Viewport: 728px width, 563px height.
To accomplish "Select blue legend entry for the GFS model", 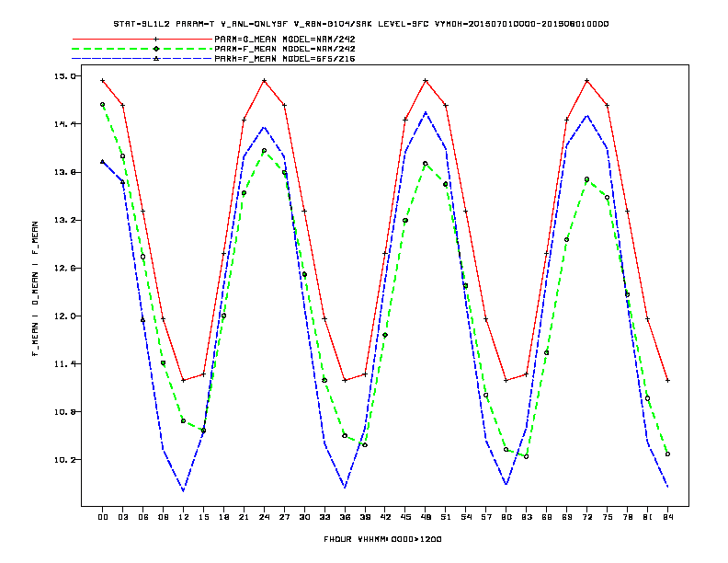I will [285, 59].
